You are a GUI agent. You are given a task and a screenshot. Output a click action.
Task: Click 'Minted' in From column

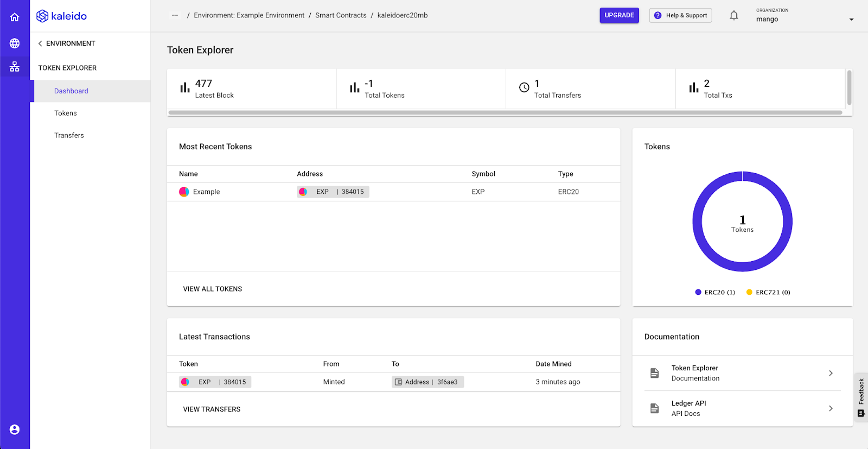coord(334,382)
